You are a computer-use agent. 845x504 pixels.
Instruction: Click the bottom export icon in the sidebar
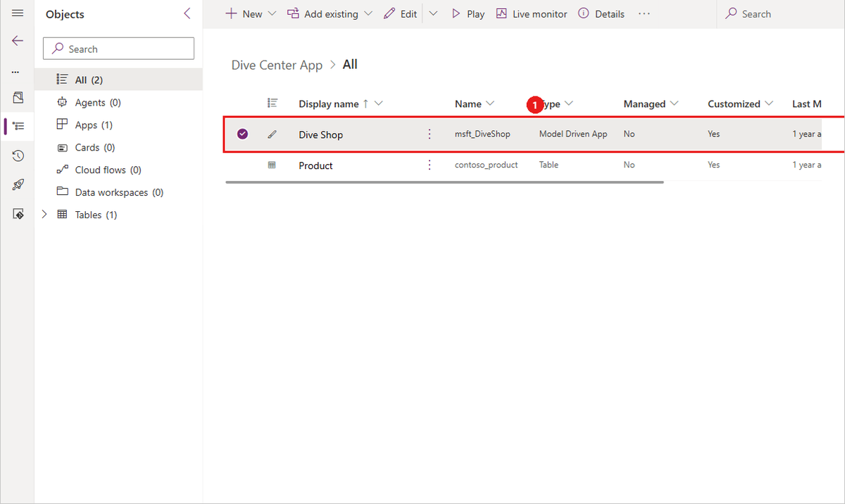[x=17, y=213]
